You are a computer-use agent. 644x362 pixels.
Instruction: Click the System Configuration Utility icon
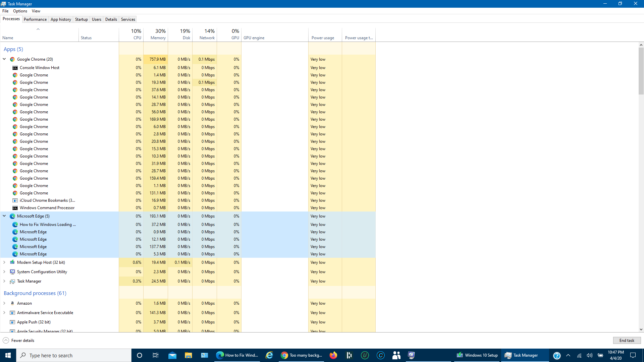pos(12,272)
